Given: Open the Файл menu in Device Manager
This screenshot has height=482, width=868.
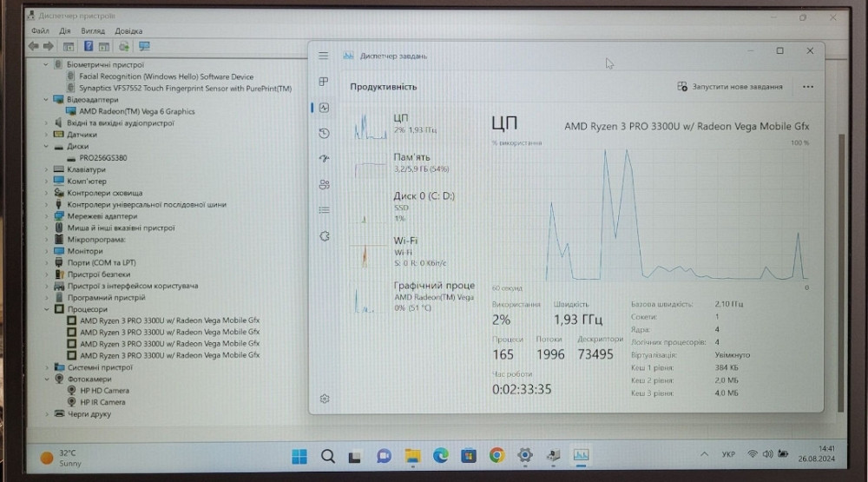Looking at the screenshot, I should 40,31.
